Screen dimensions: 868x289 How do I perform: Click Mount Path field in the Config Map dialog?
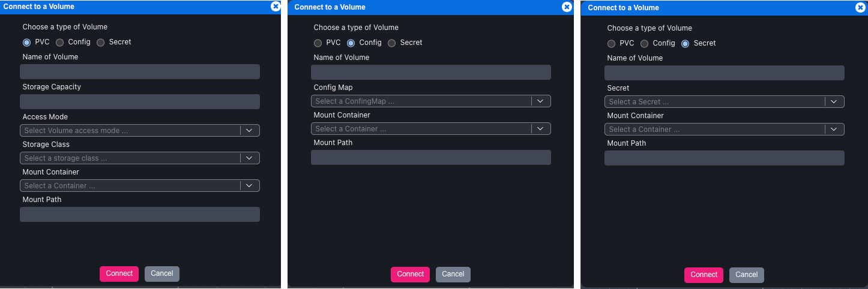click(430, 158)
